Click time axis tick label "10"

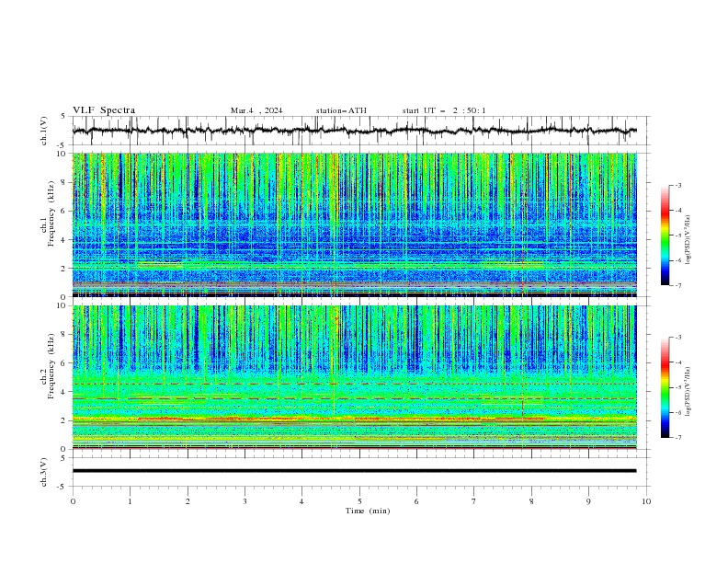[646, 501]
